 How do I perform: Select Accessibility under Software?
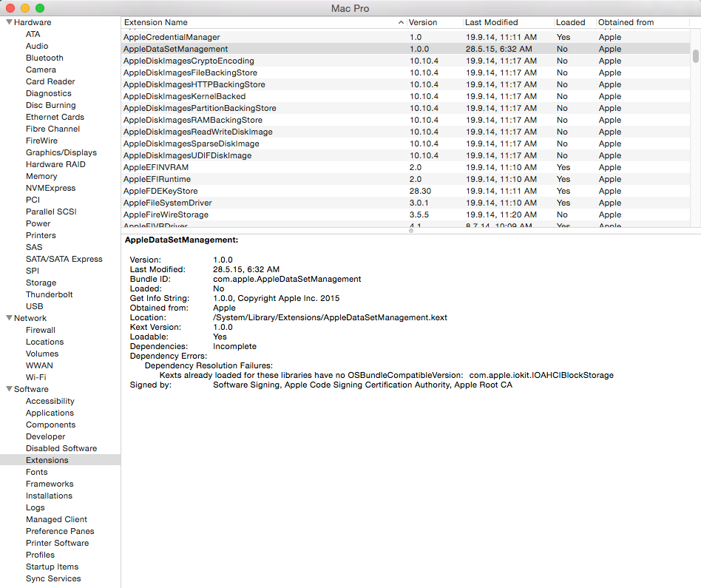point(50,401)
